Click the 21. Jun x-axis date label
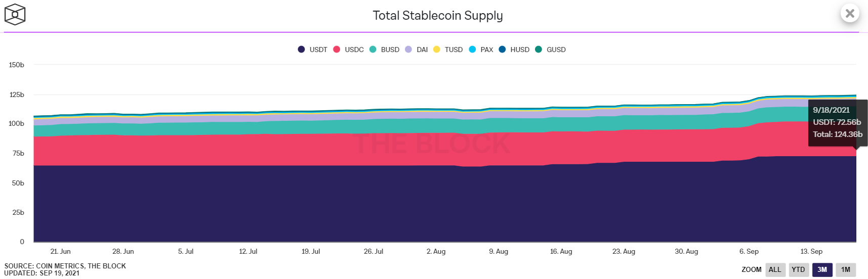The width and height of the screenshot is (868, 279). (61, 251)
